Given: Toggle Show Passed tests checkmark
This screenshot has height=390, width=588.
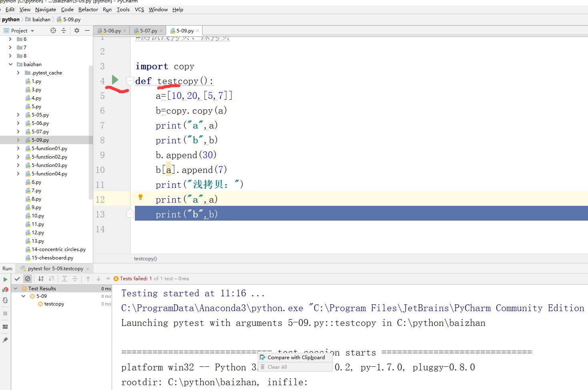Looking at the screenshot, I should (17, 279).
